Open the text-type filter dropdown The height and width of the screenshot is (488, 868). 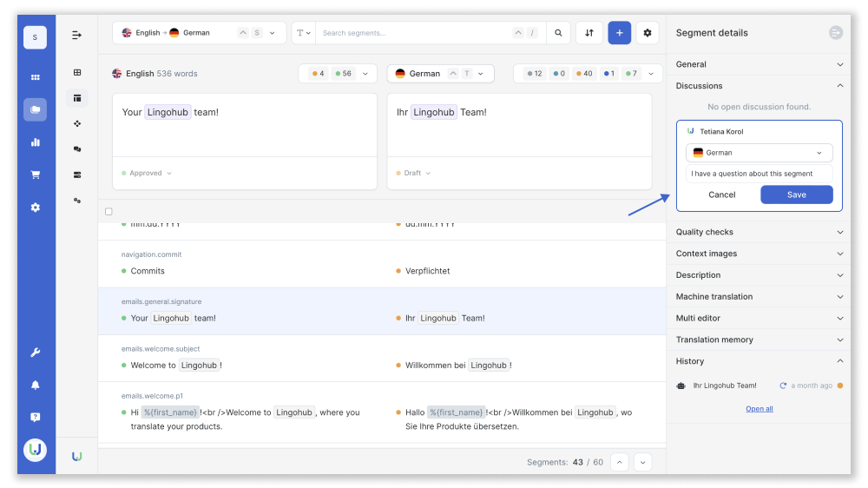pos(303,33)
